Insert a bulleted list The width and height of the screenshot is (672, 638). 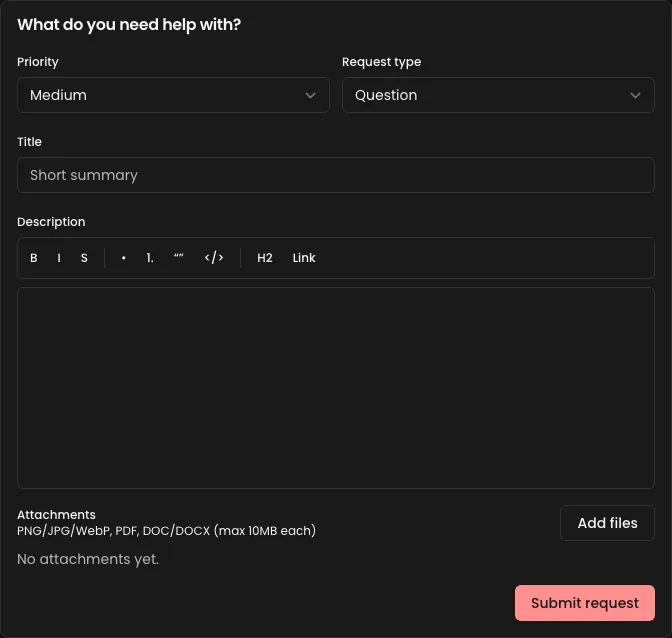tap(123, 258)
